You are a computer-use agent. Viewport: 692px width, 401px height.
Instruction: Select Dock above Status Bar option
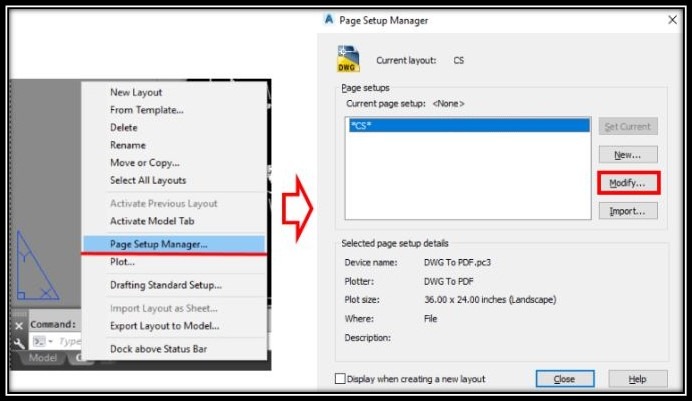[x=158, y=349]
